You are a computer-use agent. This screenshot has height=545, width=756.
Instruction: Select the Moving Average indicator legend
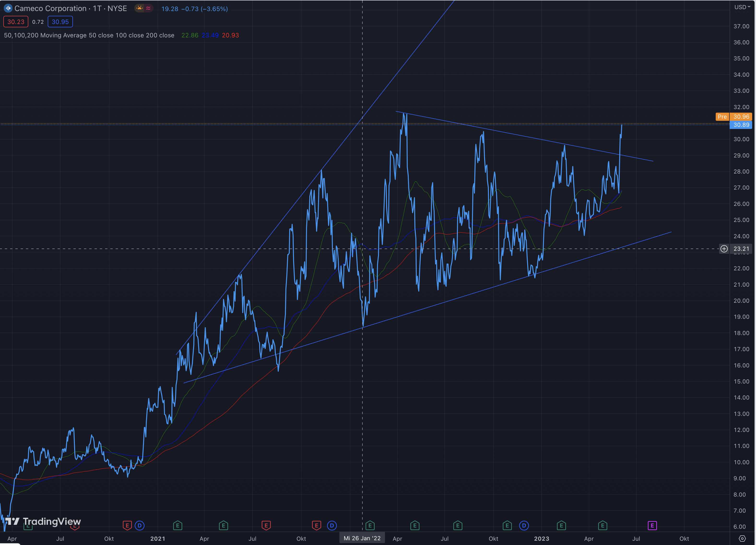point(89,35)
